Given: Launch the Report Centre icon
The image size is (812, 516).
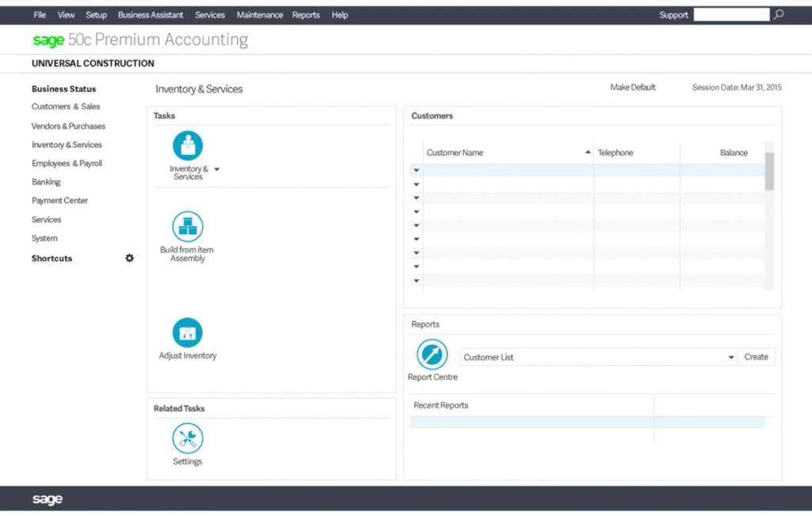Looking at the screenshot, I should coord(432,354).
